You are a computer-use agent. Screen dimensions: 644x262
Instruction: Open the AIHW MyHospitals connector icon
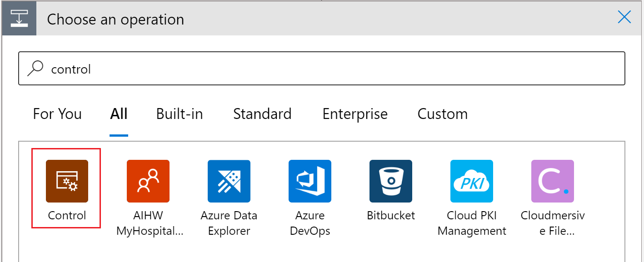[x=148, y=181]
